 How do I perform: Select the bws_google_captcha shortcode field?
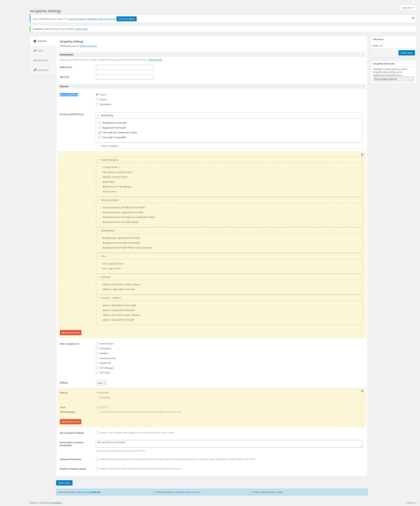(x=393, y=79)
